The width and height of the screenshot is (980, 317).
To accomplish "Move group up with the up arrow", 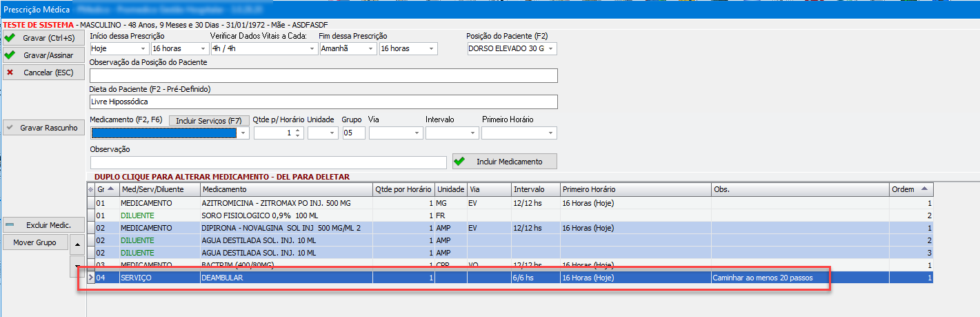I will 77,244.
